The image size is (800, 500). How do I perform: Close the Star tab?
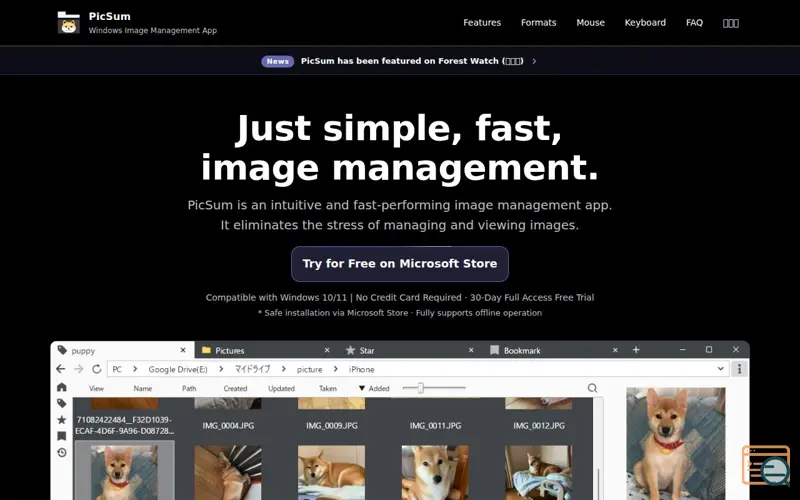click(471, 350)
